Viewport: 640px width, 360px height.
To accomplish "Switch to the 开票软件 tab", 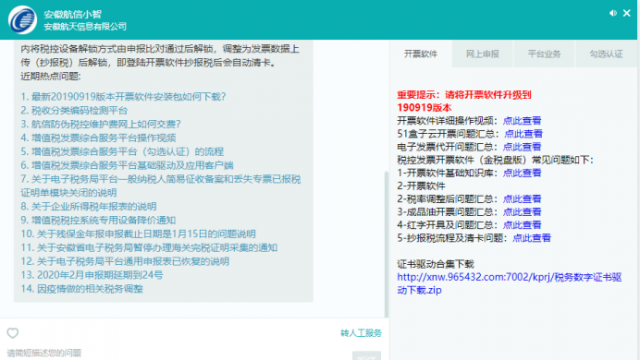I will point(420,54).
